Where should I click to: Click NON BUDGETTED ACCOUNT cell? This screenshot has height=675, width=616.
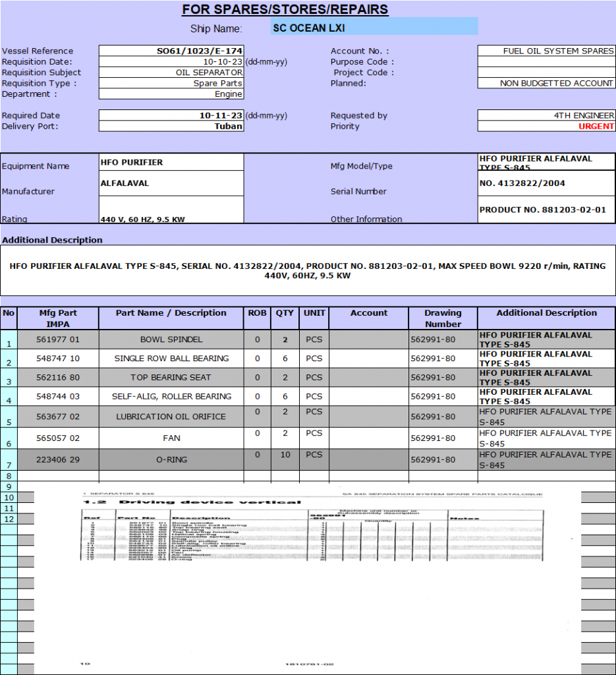[546, 83]
